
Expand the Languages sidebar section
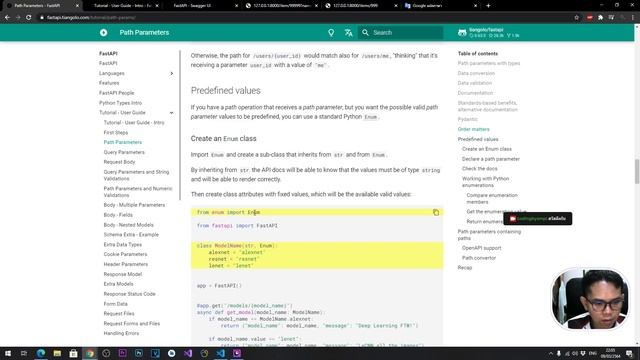[172, 73]
